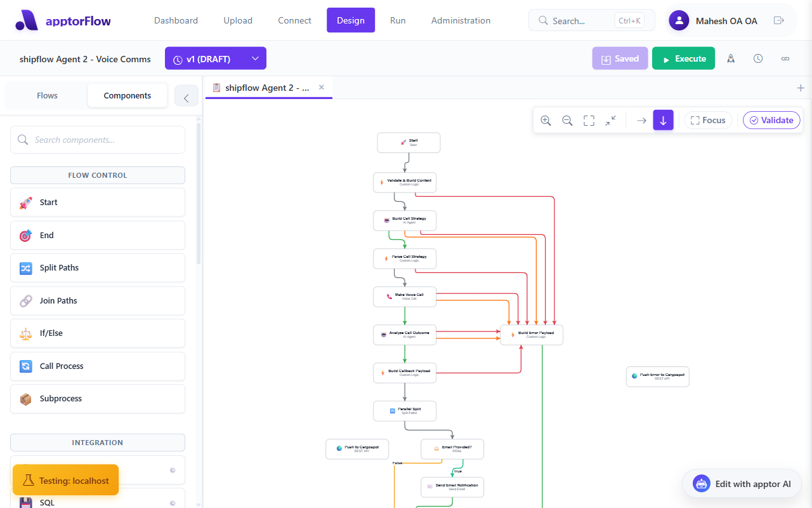Image resolution: width=812 pixels, height=508 pixels.
Task: Click the Execute button
Action: coord(683,58)
